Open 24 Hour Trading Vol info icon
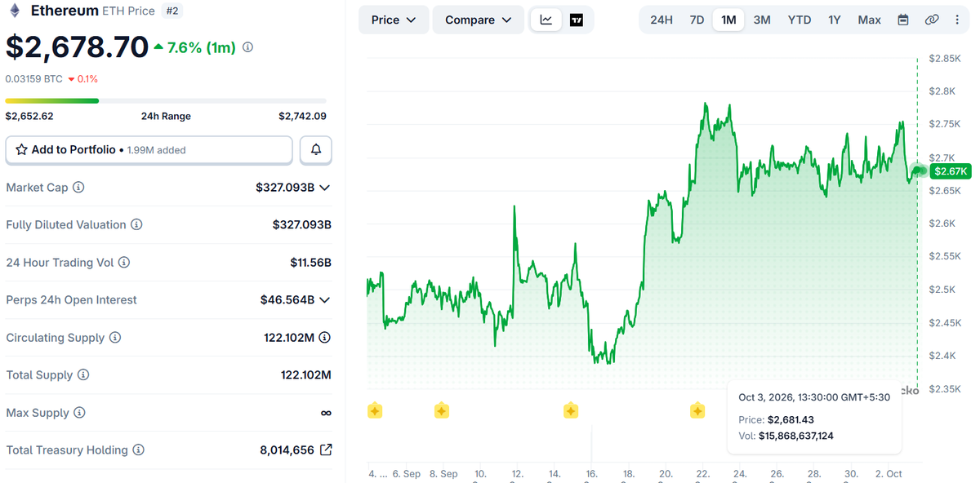 click(124, 263)
